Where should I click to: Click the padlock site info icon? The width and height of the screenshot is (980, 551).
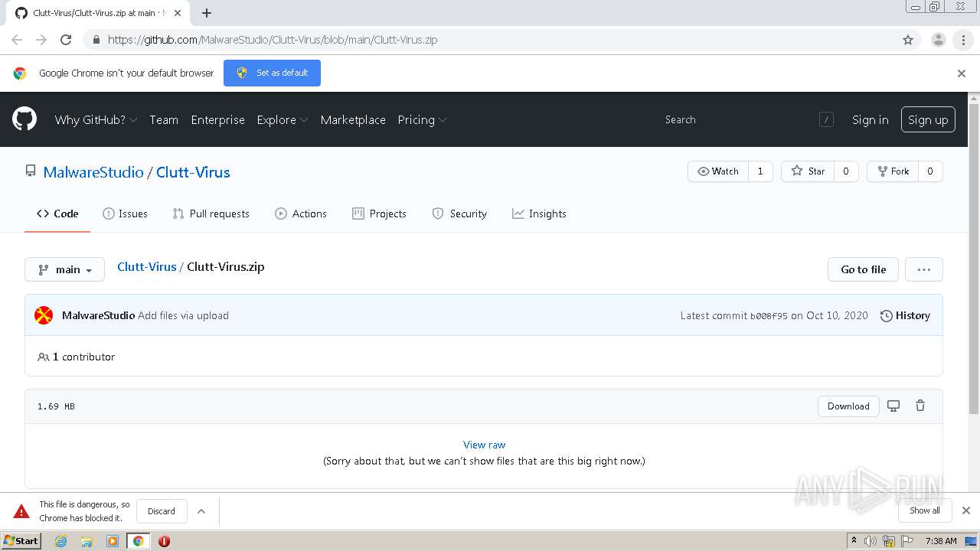[x=96, y=40]
